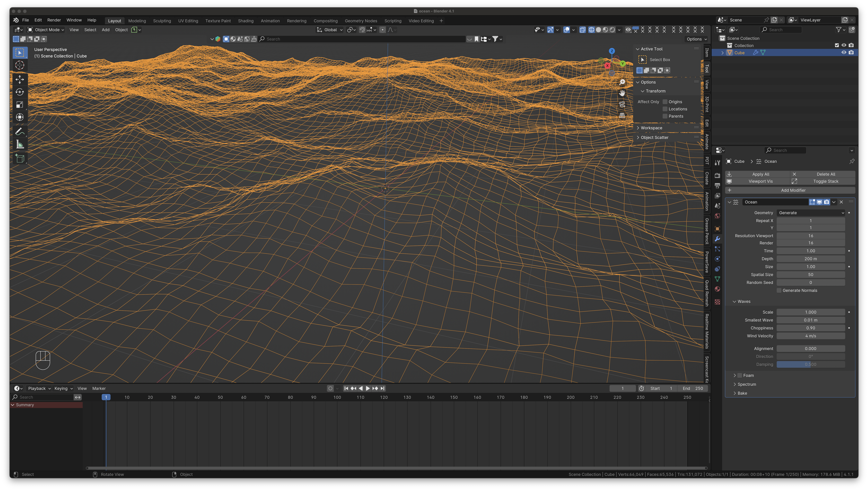Open the Geometry Generate dropdown
The width and height of the screenshot is (868, 490).
(811, 213)
